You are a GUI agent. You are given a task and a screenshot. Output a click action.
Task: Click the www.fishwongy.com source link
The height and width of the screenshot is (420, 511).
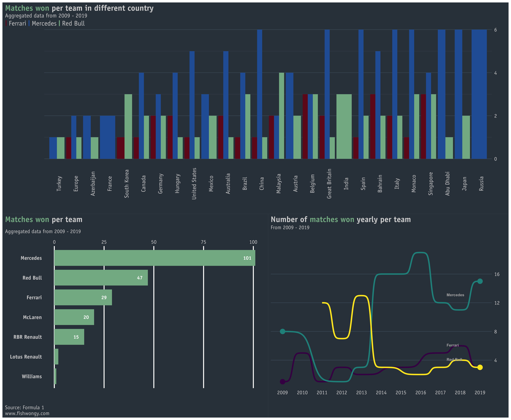27,413
